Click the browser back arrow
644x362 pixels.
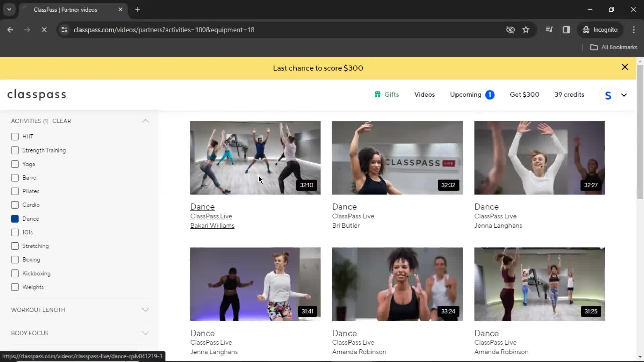(10, 30)
